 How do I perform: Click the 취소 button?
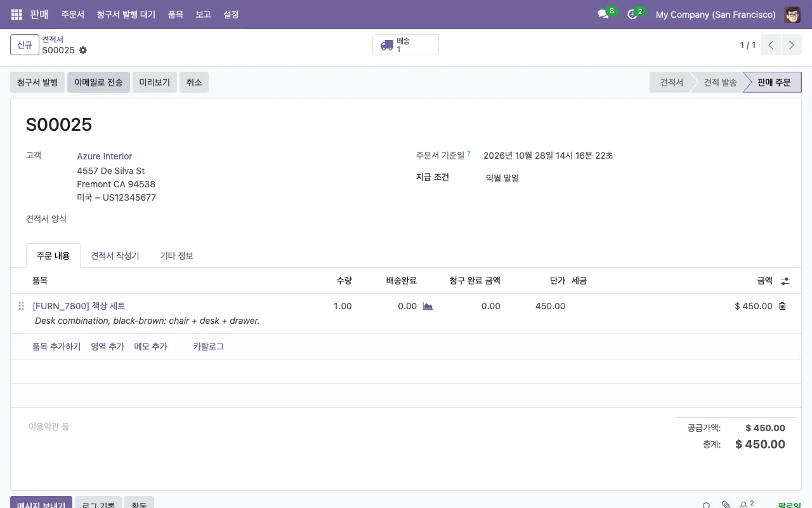pos(194,83)
